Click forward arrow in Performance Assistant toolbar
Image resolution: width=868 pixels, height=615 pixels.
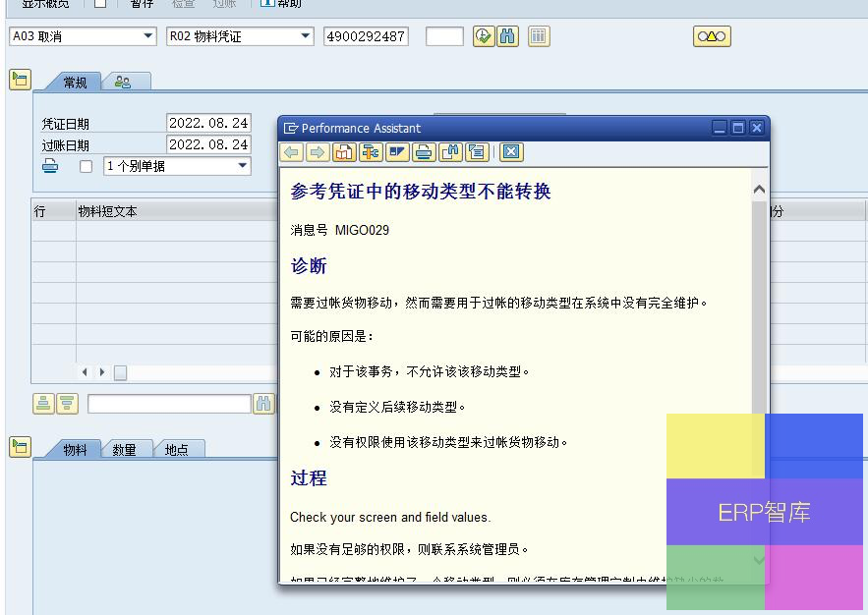tap(317, 152)
